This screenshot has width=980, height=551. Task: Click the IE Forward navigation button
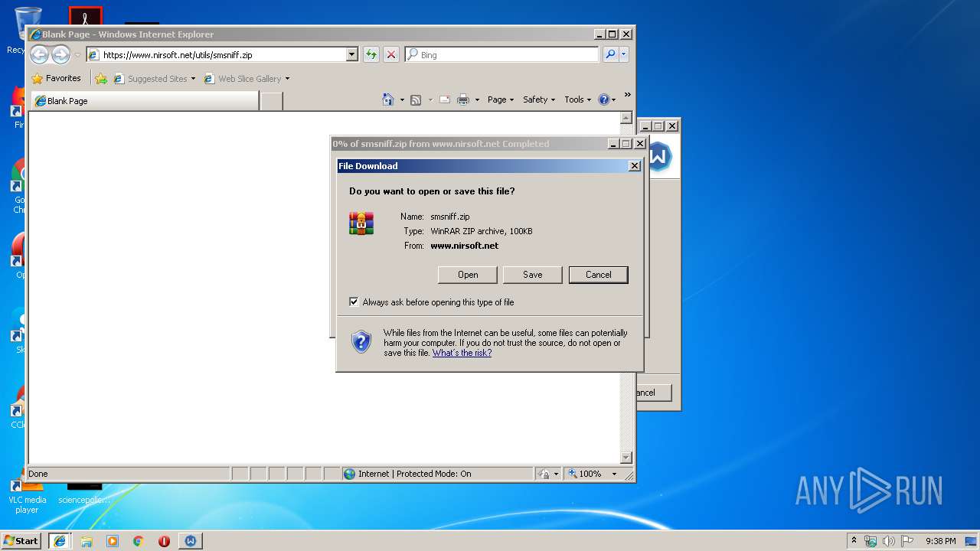60,54
